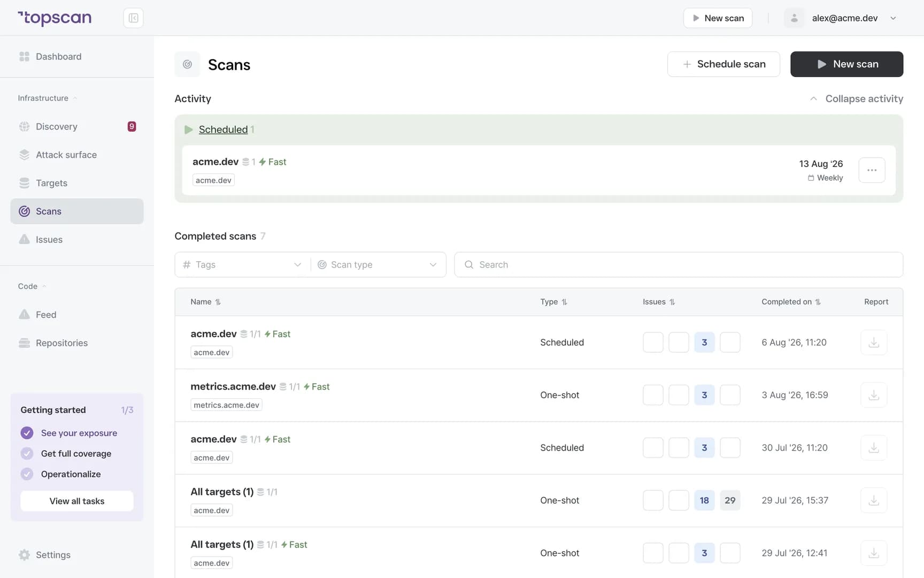This screenshot has width=924, height=578.
Task: Click View all tasks button
Action: (77, 501)
